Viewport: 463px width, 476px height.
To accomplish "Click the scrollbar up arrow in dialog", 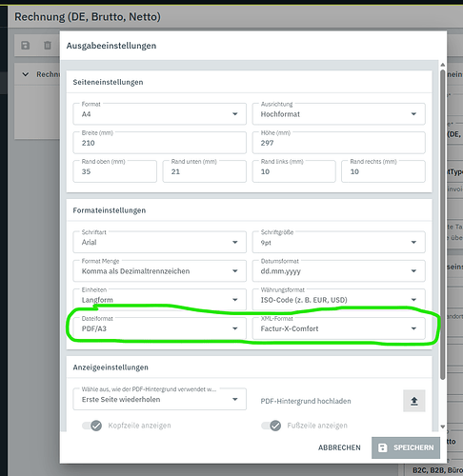I will (443, 65).
